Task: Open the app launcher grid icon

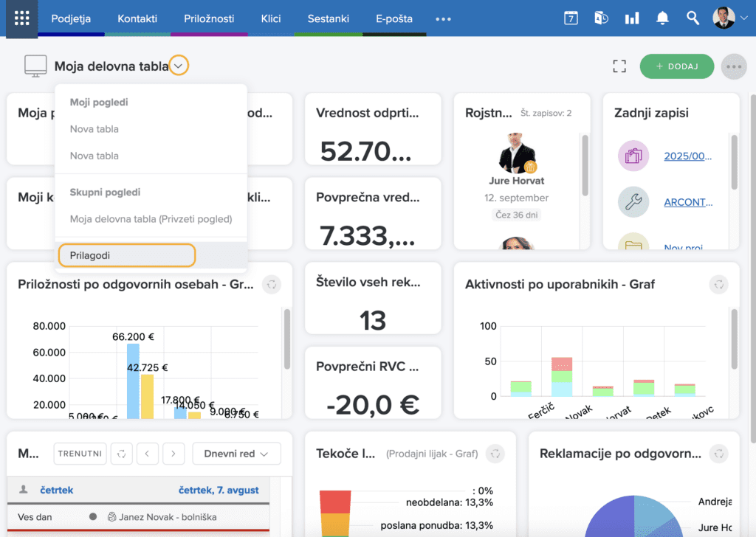Action: click(22, 18)
